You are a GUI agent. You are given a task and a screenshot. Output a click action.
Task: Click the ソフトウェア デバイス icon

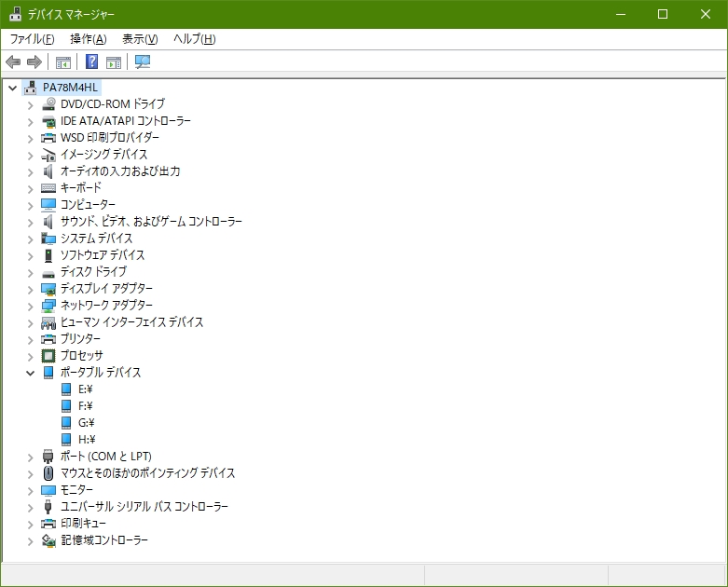pos(48,255)
